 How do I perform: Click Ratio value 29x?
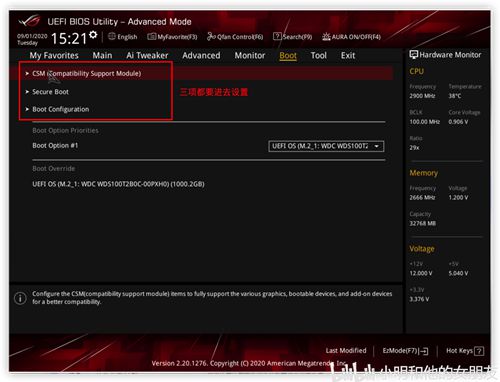414,148
